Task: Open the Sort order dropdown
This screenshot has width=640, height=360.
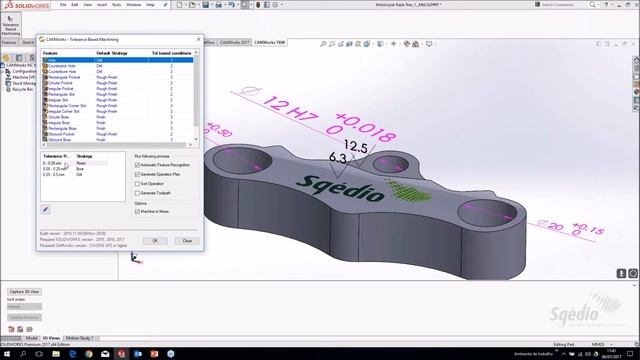Action: point(24,307)
